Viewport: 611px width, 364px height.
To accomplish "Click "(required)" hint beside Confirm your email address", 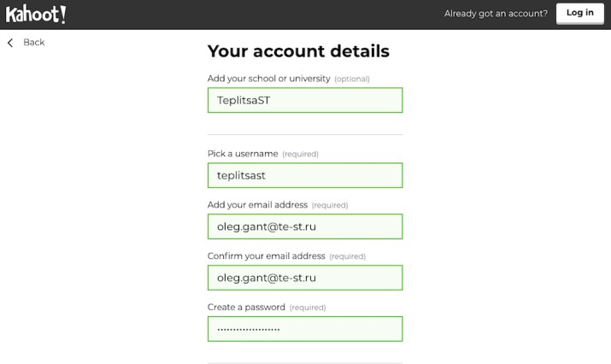I will click(x=348, y=257).
